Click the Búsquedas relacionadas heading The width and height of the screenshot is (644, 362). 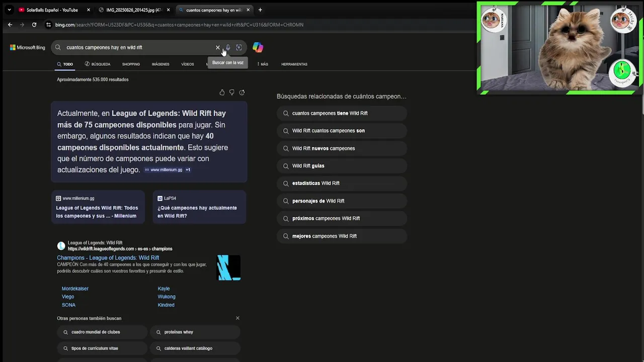tap(342, 97)
